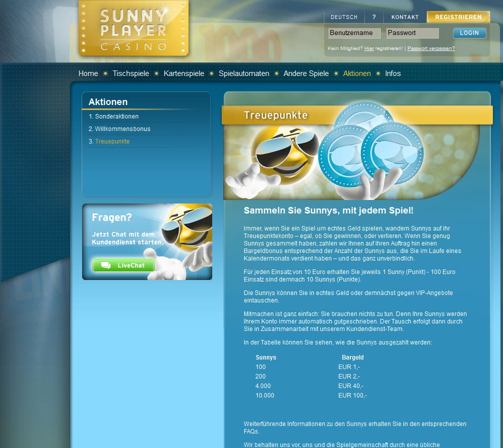Click table cell 'EUR 100,-'
Viewport: 503px width, 448px height.
click(352, 395)
